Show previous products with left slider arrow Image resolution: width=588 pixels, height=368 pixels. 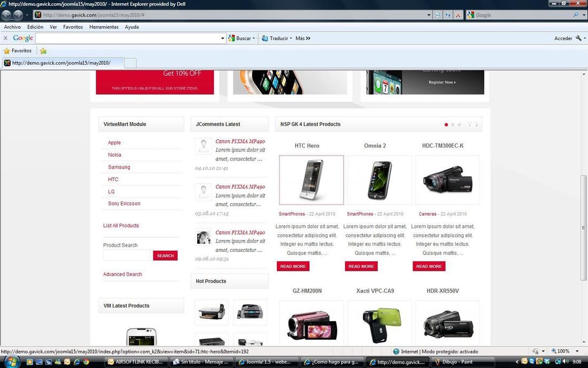469,125
